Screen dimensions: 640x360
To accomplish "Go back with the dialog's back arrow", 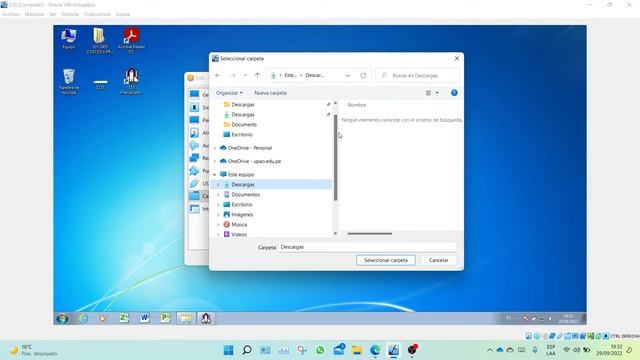I will 218,76.
